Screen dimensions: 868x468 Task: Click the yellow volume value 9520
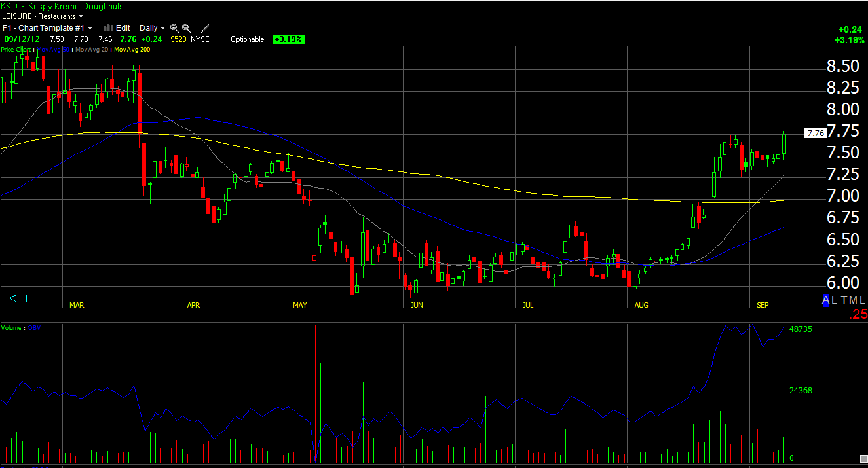179,39
